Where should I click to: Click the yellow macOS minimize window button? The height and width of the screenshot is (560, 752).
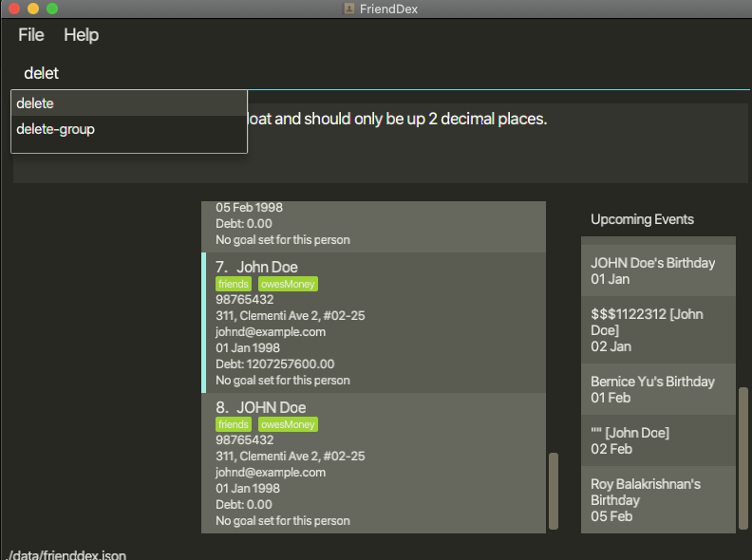(33, 9)
